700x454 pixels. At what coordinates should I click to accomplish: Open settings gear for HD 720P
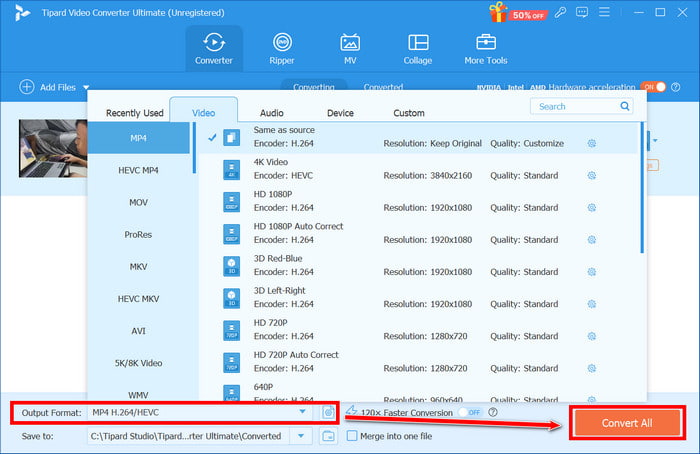pos(592,336)
